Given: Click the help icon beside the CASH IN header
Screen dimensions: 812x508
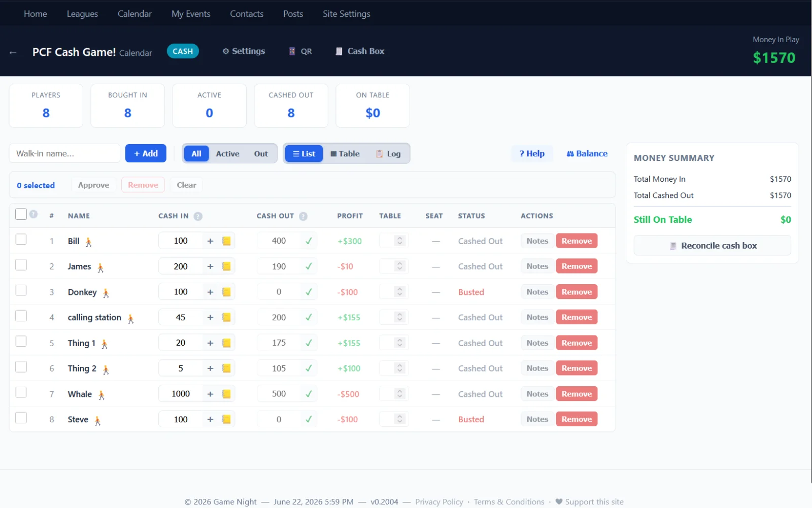Looking at the screenshot, I should tap(198, 216).
